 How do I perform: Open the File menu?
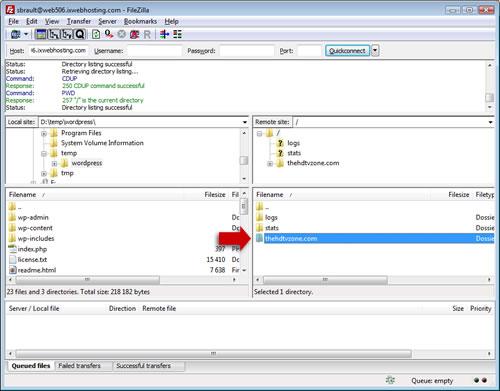[x=13, y=21]
